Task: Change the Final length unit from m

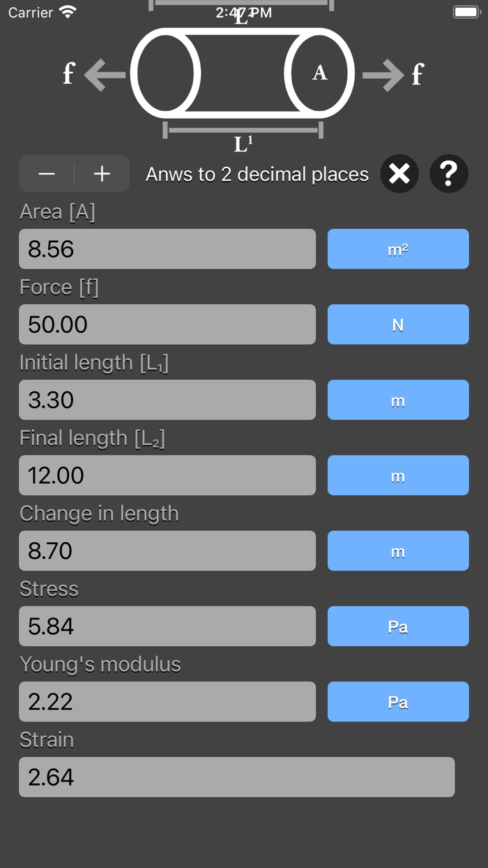Action: tap(398, 475)
